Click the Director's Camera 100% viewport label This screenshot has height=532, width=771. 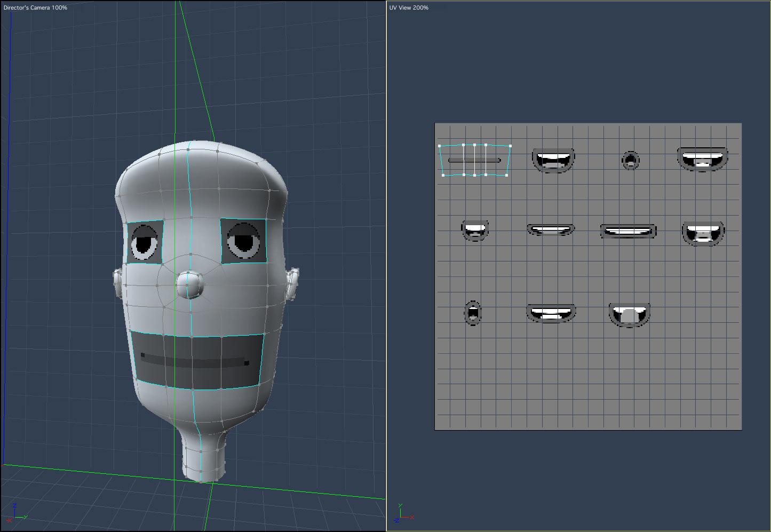[x=35, y=8]
